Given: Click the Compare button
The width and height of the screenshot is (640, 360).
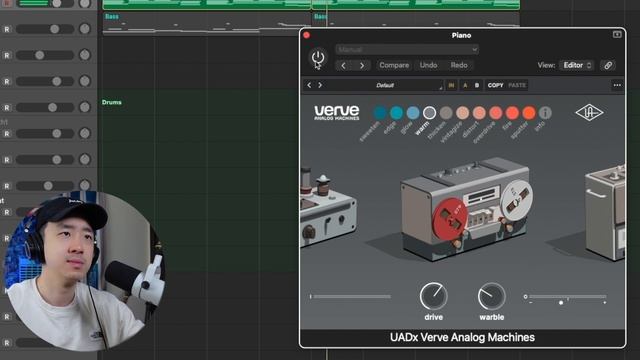Looking at the screenshot, I should 394,65.
